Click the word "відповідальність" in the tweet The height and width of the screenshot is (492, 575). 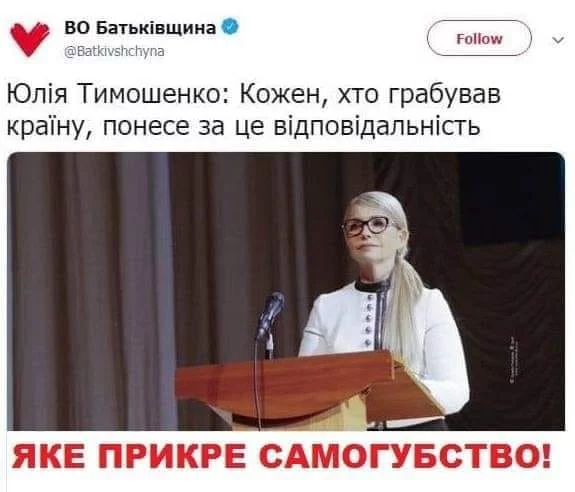pyautogui.click(x=377, y=127)
